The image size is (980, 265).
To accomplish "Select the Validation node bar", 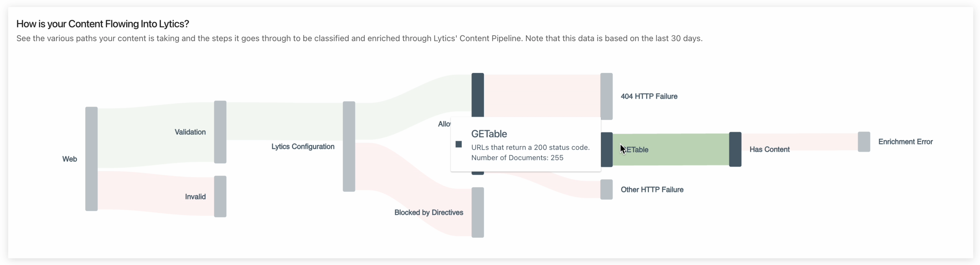I will click(220, 132).
